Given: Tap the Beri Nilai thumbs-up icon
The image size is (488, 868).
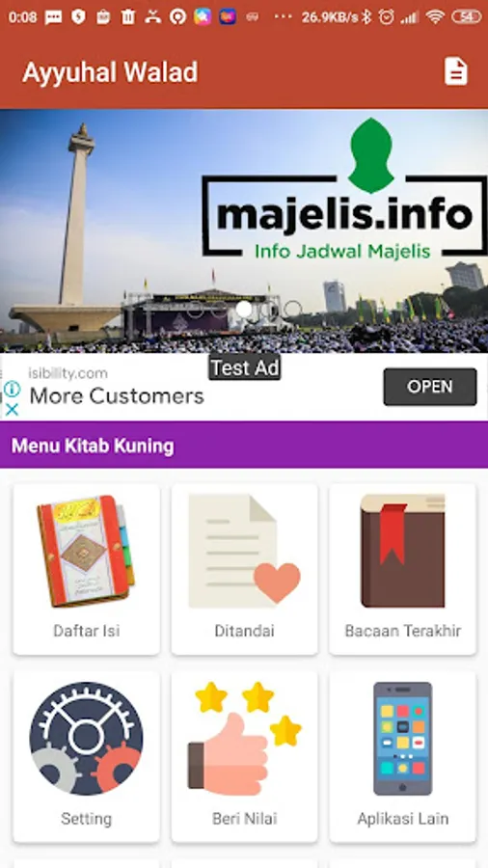Looking at the screenshot, I should (x=245, y=739).
